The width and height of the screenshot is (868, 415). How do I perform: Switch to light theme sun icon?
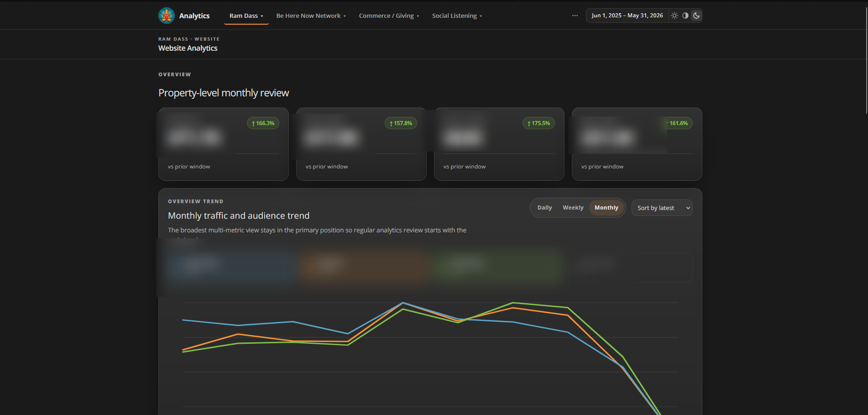click(x=675, y=16)
